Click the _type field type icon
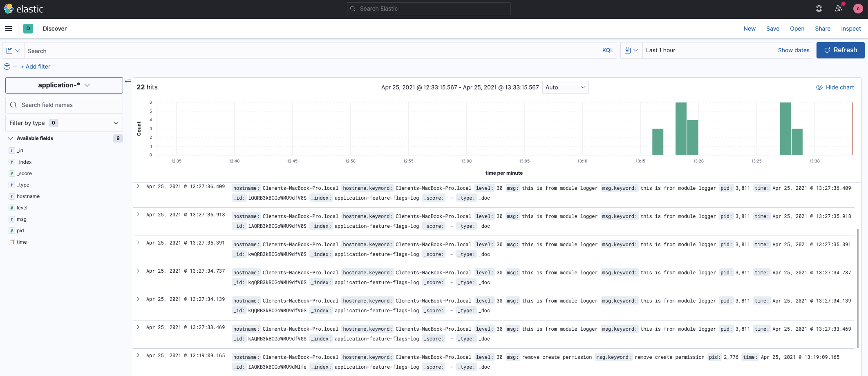868x376 pixels. coord(12,185)
